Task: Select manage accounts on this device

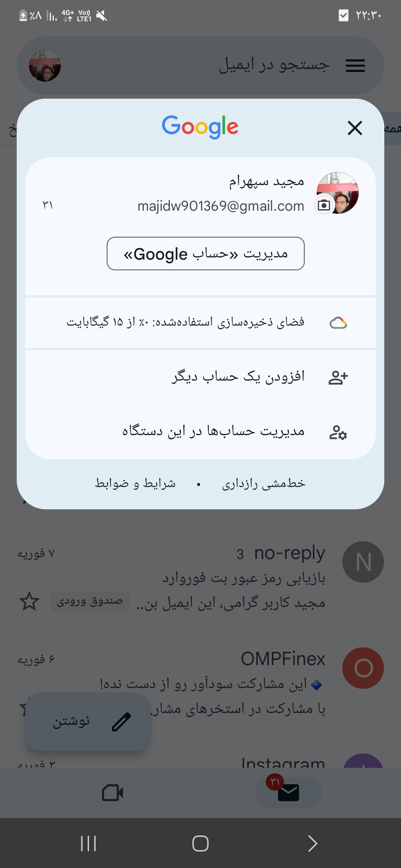Action: [x=200, y=431]
